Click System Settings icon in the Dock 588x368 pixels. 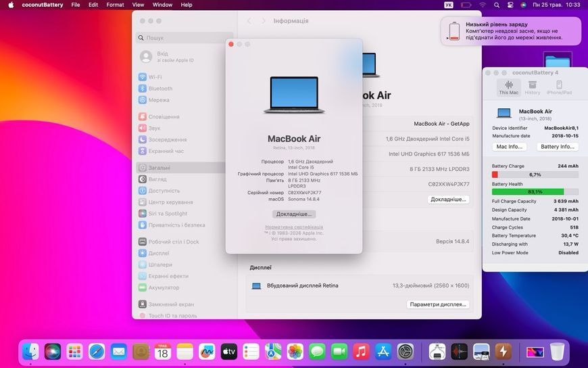click(x=406, y=352)
